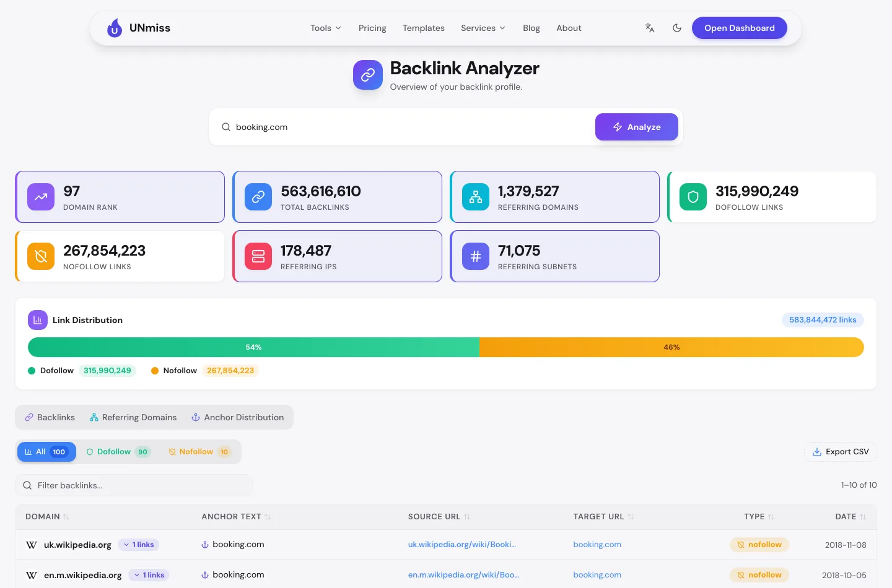Viewport: 892px width, 588px height.
Task: Click the UNmiss flame logo icon
Action: (115, 28)
